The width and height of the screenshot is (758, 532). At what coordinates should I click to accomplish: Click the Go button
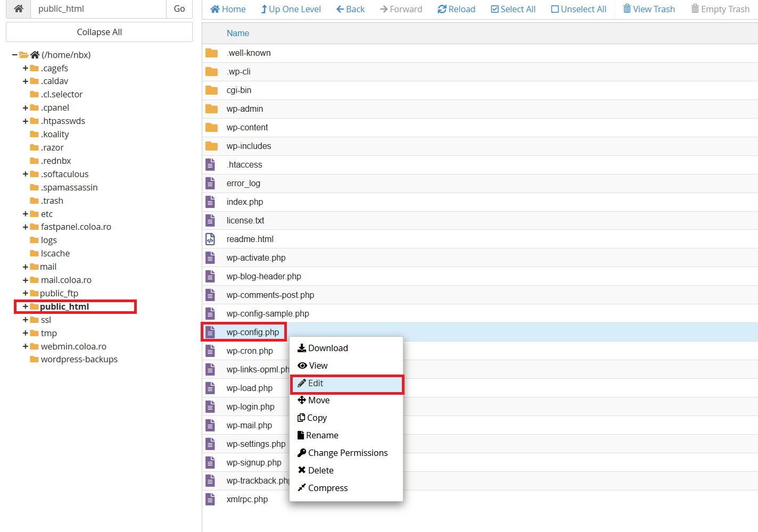179,9
